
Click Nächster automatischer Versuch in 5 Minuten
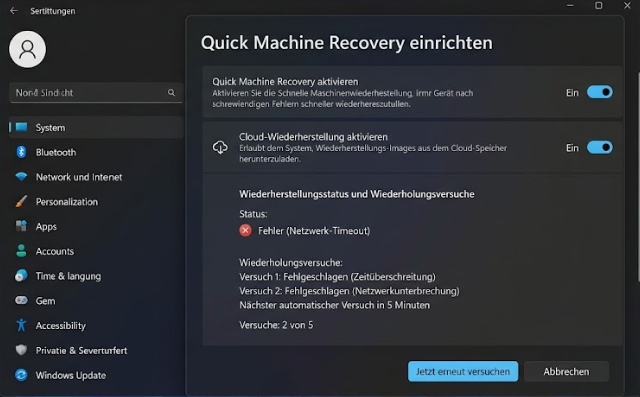(x=334, y=305)
